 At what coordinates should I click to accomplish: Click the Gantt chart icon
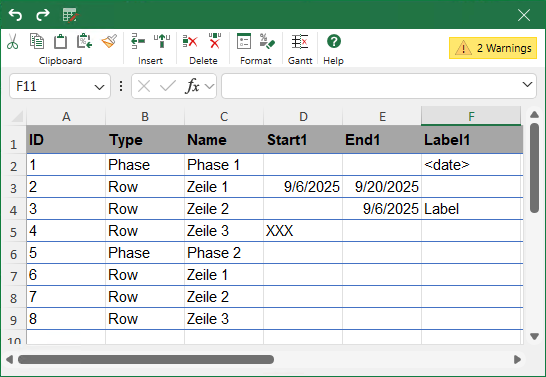[300, 41]
